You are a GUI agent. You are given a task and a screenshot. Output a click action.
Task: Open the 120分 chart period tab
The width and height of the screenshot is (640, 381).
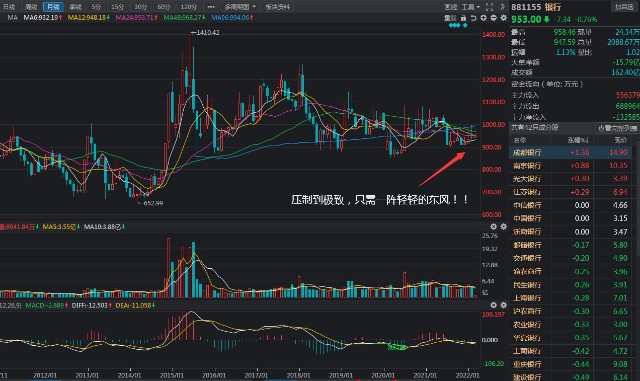click(x=188, y=7)
